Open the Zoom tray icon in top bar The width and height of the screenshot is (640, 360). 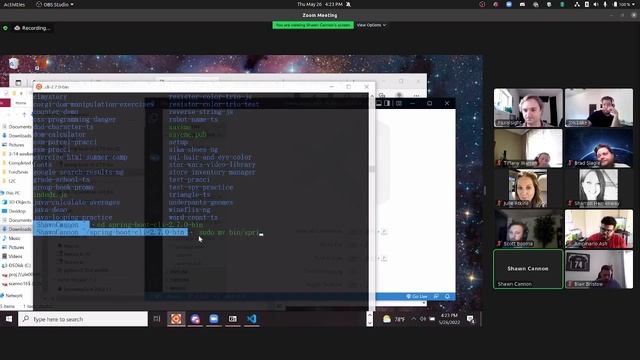(x=509, y=4)
